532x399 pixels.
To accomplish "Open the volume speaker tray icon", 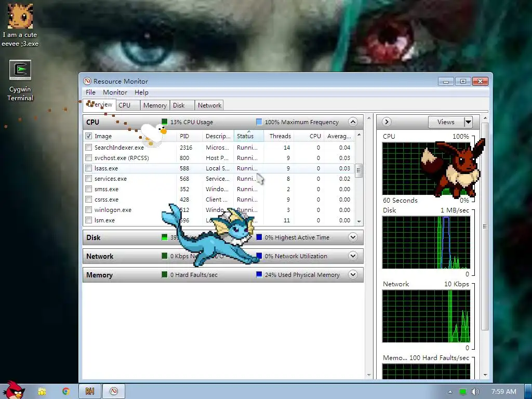I will point(475,392).
